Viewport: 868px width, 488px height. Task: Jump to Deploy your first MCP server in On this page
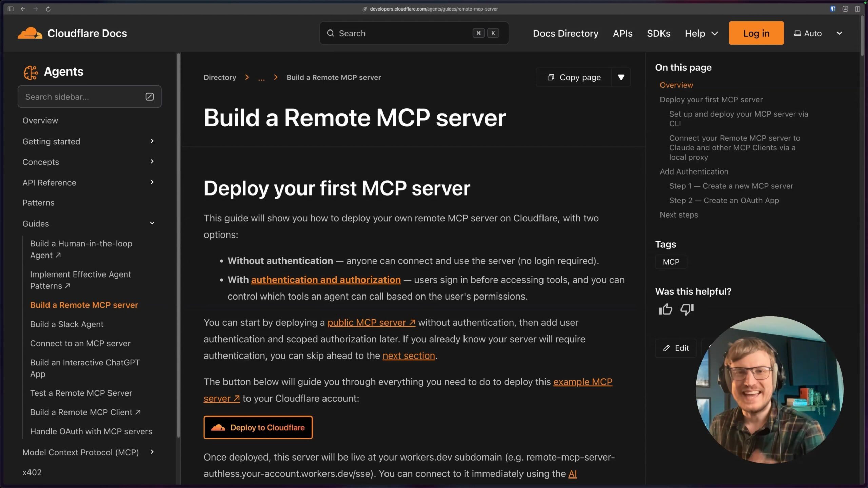tap(711, 100)
